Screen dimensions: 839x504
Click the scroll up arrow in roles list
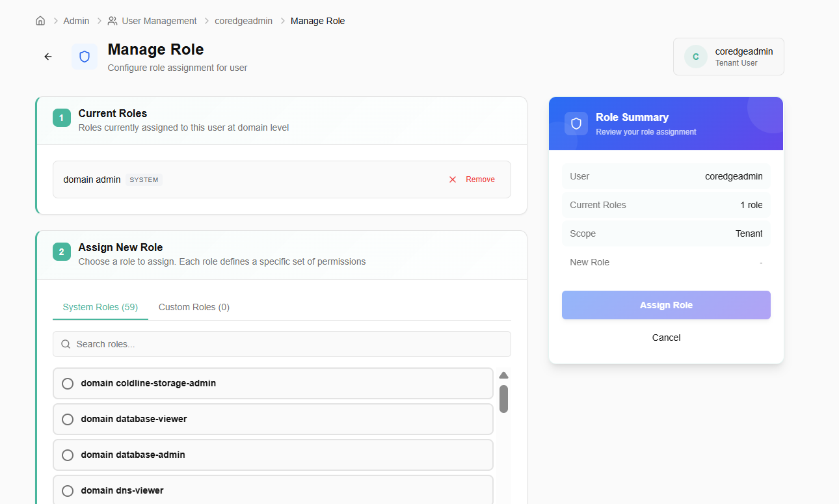pyautogui.click(x=503, y=375)
